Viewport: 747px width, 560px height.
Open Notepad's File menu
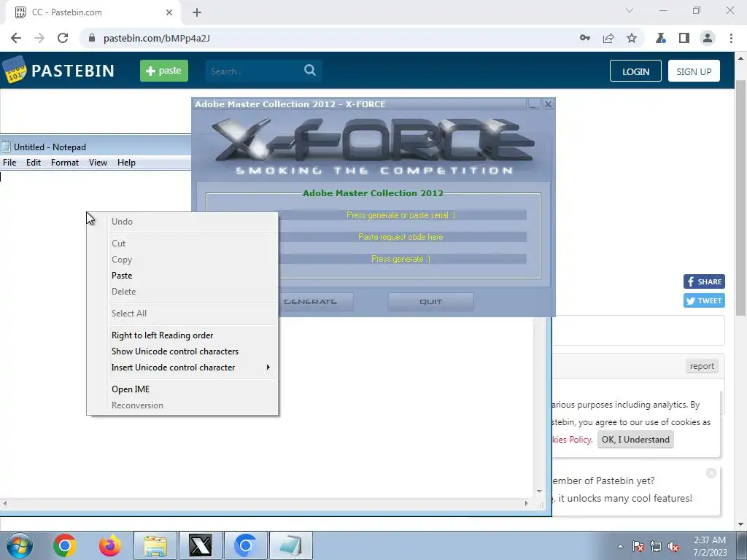9,163
